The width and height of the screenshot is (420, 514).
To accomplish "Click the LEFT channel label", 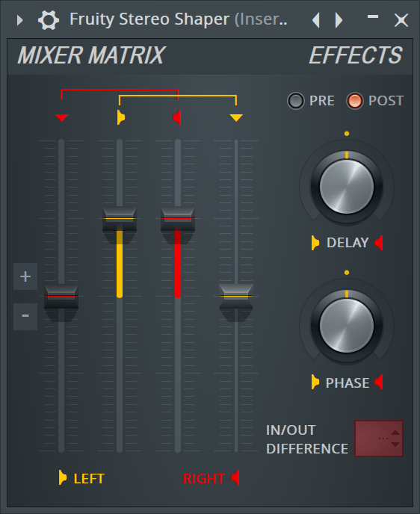I will [x=89, y=479].
